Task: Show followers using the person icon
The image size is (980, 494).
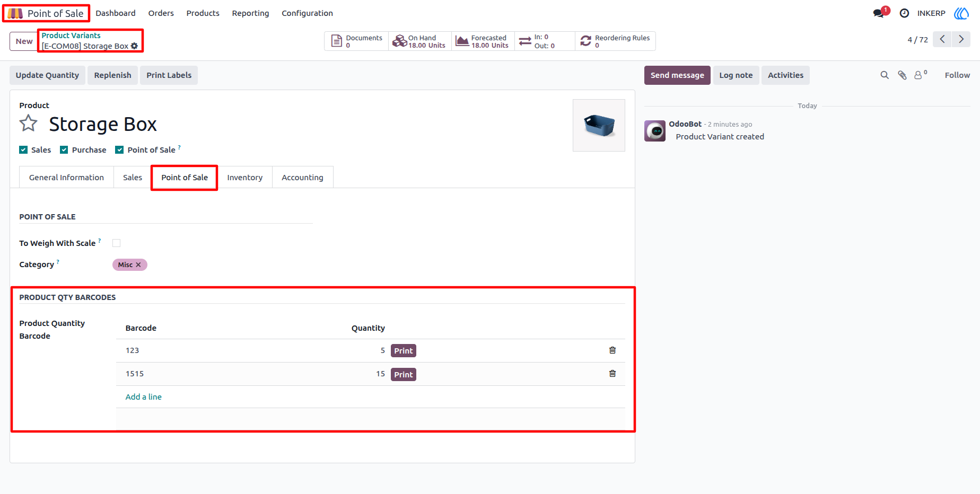Action: coord(921,75)
